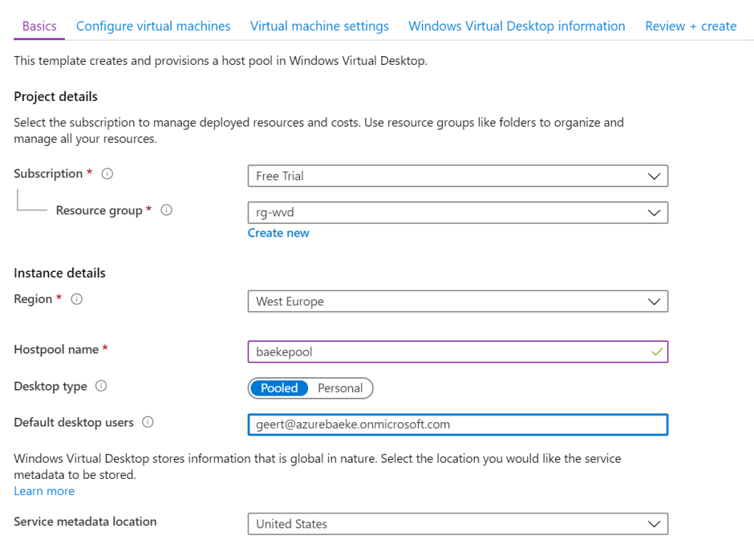The height and width of the screenshot is (560, 754).
Task: Open the Virtual machine settings tab
Action: 319,26
